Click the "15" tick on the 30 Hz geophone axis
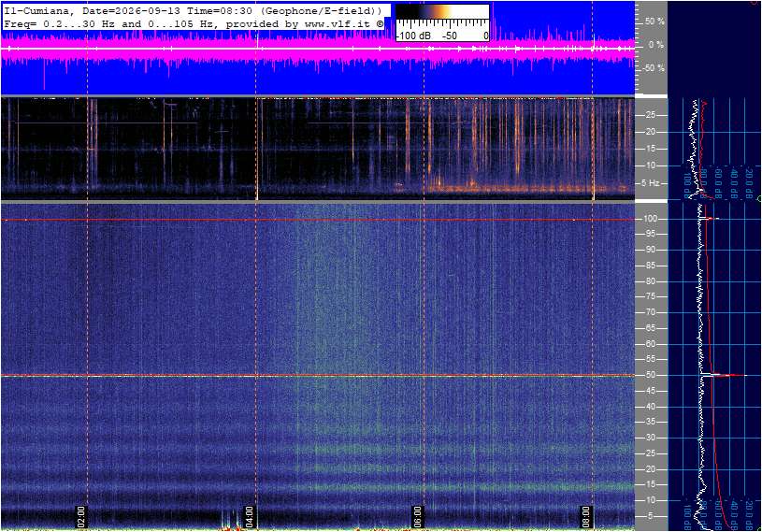Image resolution: width=762 pixels, height=532 pixels. coord(651,149)
